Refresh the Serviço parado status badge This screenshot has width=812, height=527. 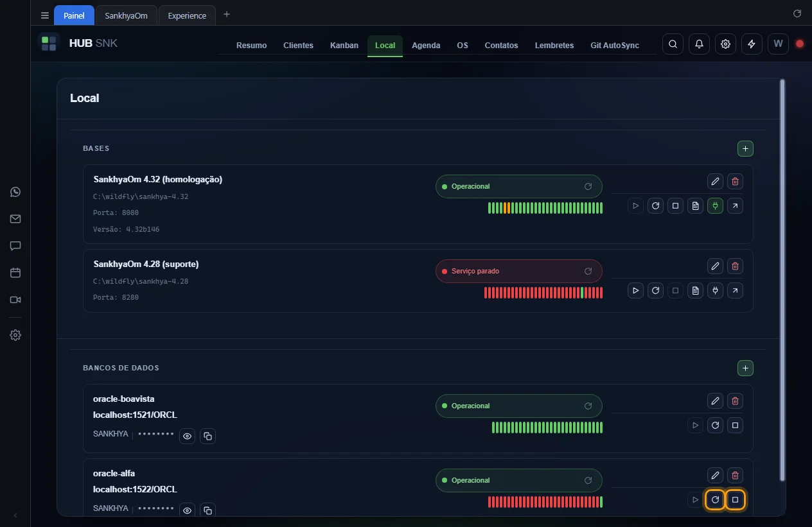[x=588, y=271]
